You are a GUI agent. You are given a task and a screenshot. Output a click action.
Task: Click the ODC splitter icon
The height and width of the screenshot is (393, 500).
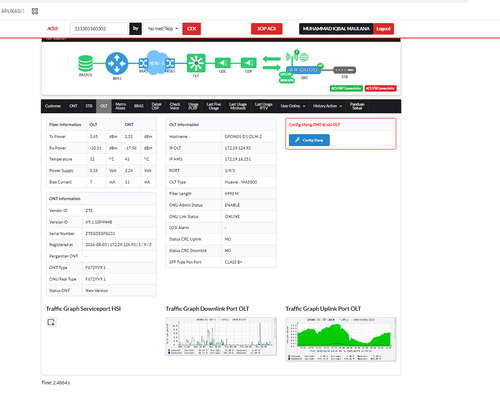223,63
